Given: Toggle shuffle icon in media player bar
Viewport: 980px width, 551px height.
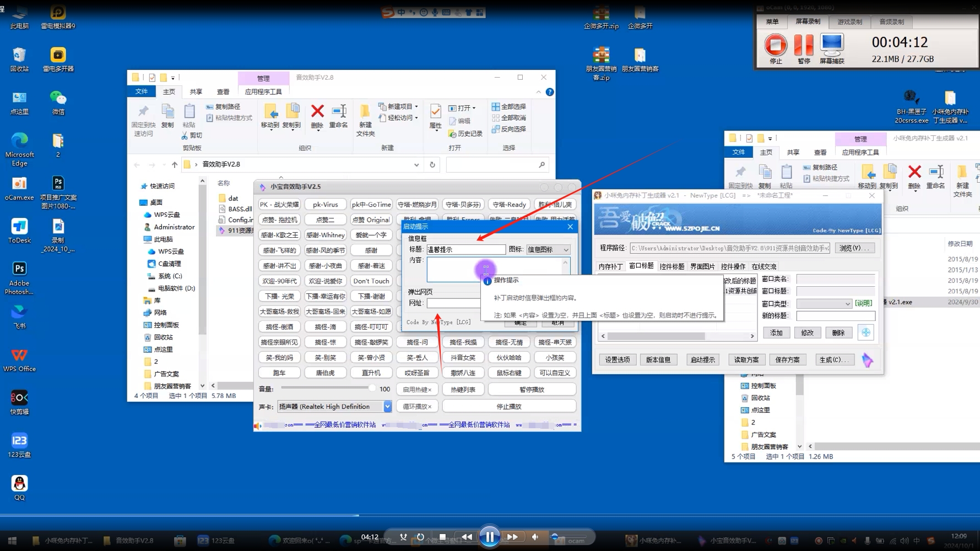Looking at the screenshot, I should pos(403,537).
